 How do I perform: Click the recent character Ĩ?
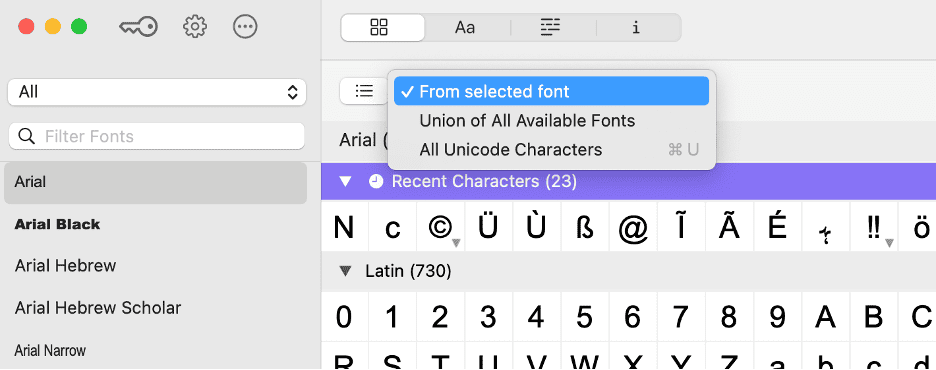point(681,226)
